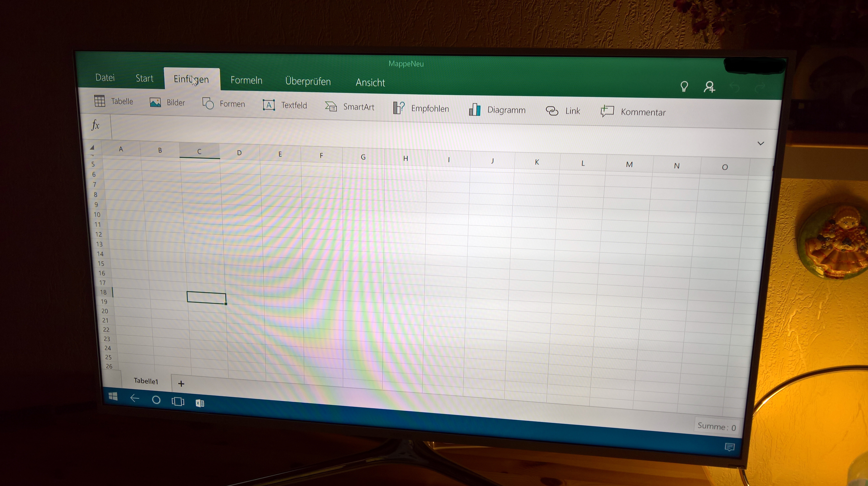This screenshot has height=486, width=868.
Task: Insert a Diagramm chart
Action: 497,110
